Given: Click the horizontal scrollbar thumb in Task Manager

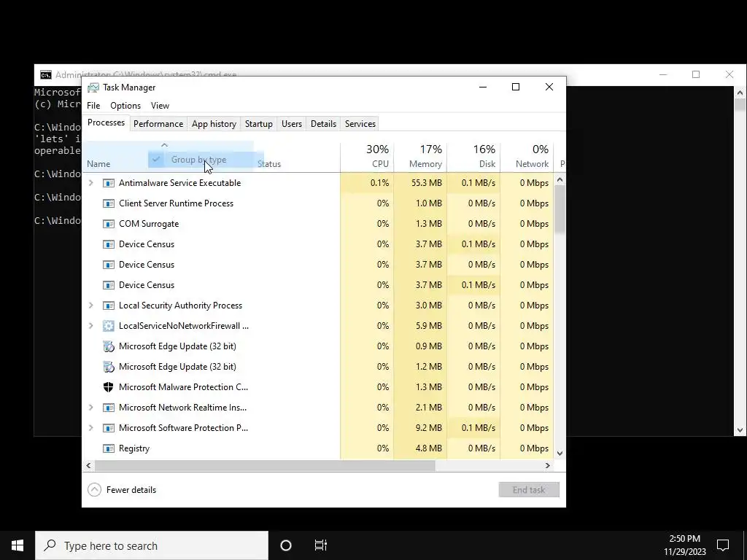Looking at the screenshot, I should tap(265, 466).
